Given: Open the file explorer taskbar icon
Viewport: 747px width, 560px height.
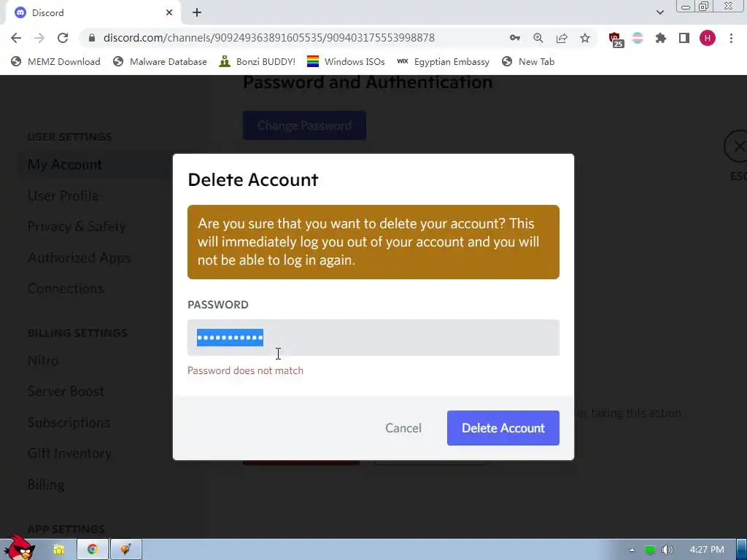Looking at the screenshot, I should [59, 550].
